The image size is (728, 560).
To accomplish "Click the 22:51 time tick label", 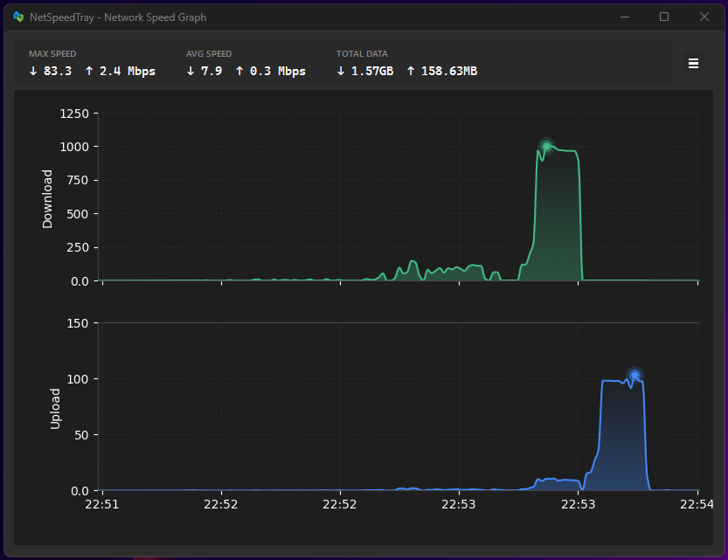I will pos(101,504).
